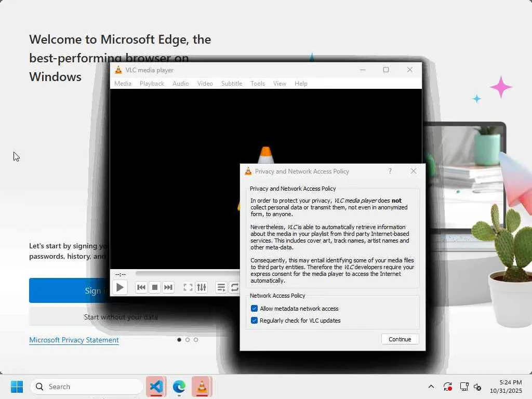Toggle VLC fullscreen mode icon
This screenshot has height=399, width=532.
188,287
